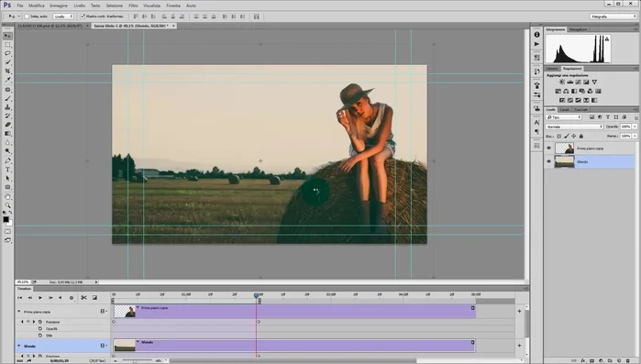Open the Modifica menu
Image resolution: width=641 pixels, height=364 pixels.
pyautogui.click(x=37, y=6)
